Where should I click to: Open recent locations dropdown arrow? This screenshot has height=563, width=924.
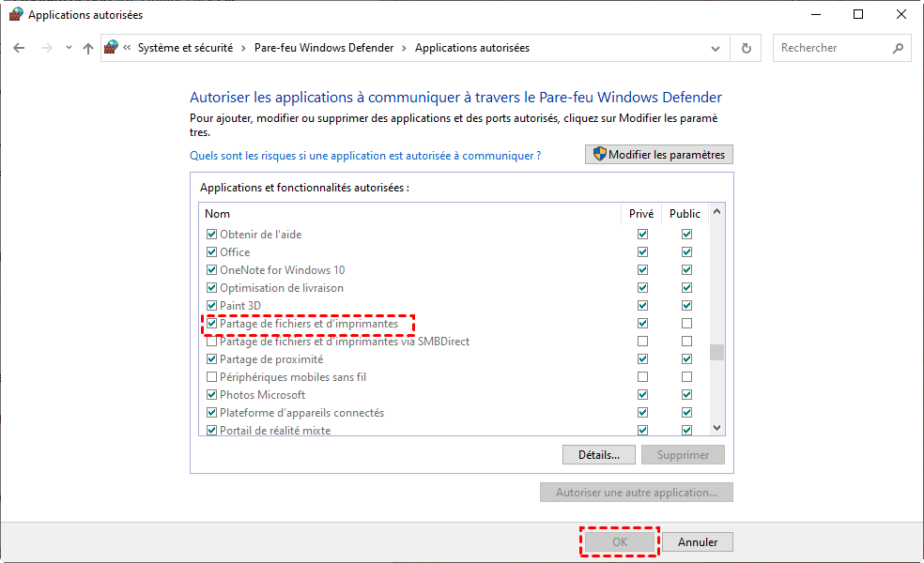(69, 48)
